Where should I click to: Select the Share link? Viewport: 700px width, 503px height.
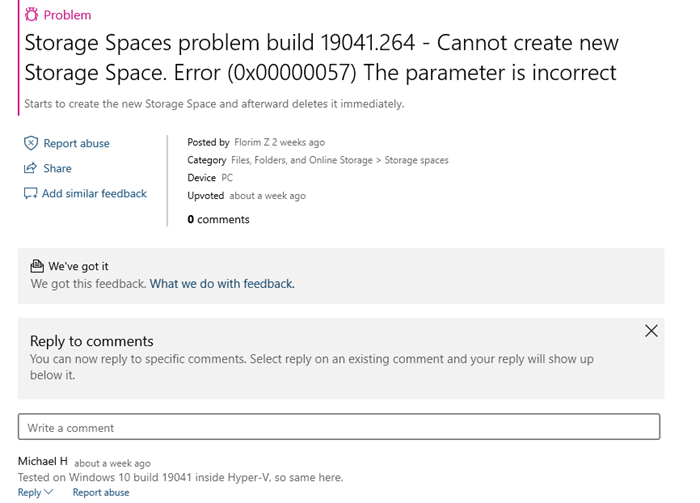pos(58,168)
